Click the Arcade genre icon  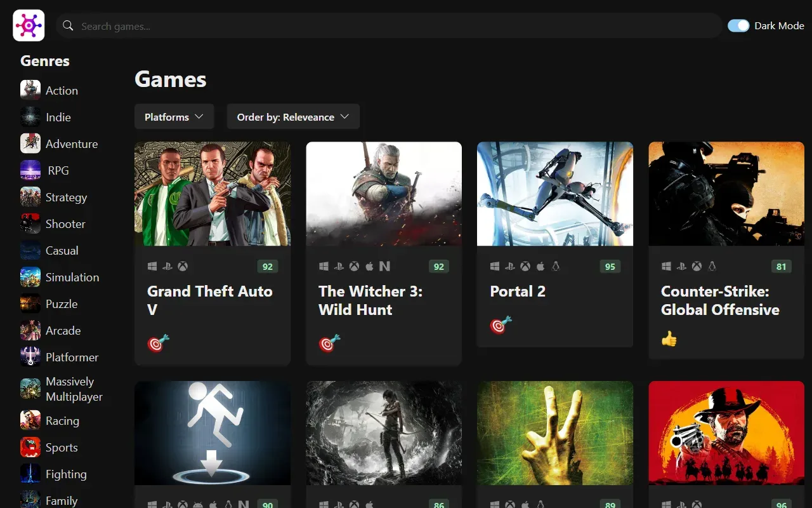point(30,330)
